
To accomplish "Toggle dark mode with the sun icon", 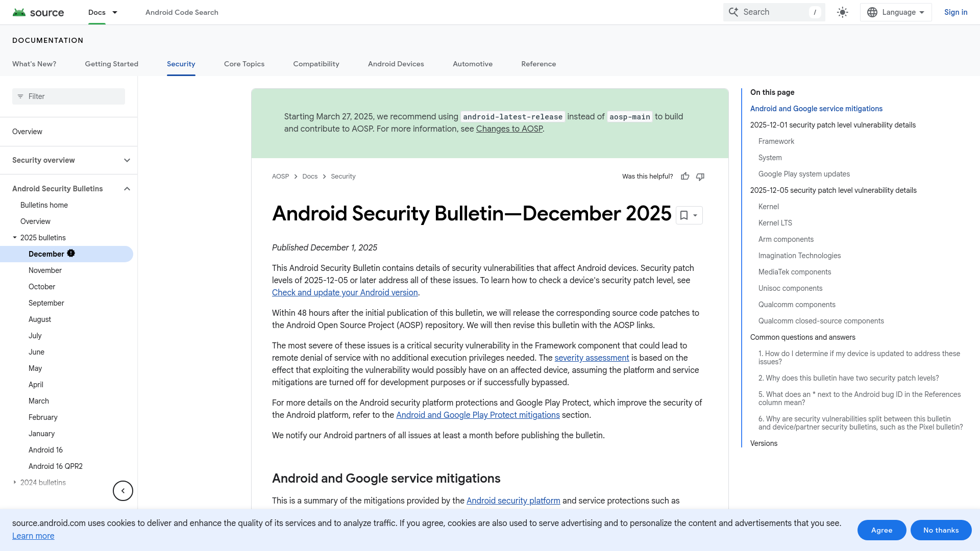I will (x=842, y=12).
